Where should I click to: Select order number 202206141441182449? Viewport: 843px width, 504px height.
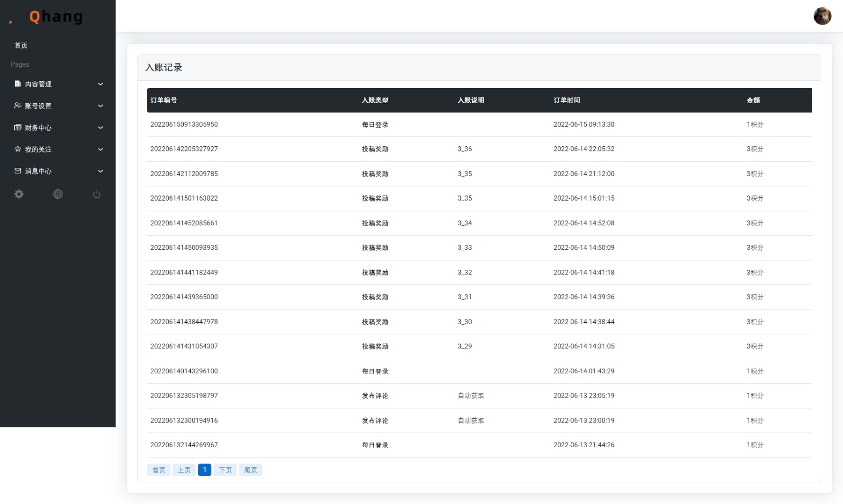pyautogui.click(x=184, y=273)
